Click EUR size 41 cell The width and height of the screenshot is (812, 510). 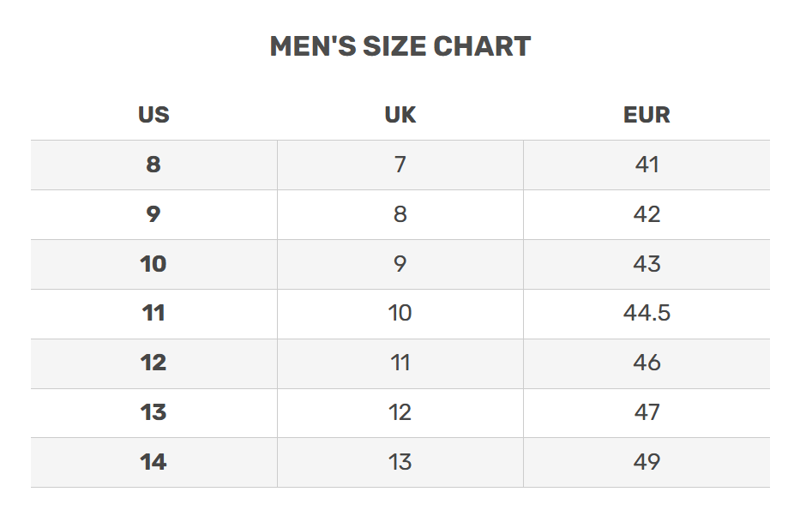point(647,165)
